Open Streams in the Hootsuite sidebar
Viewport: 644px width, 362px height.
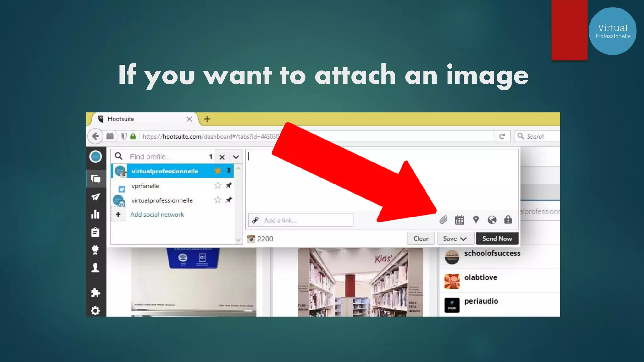(96, 179)
